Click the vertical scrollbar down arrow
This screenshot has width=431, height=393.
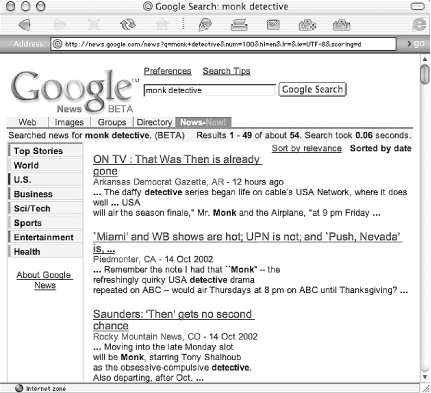[425, 377]
